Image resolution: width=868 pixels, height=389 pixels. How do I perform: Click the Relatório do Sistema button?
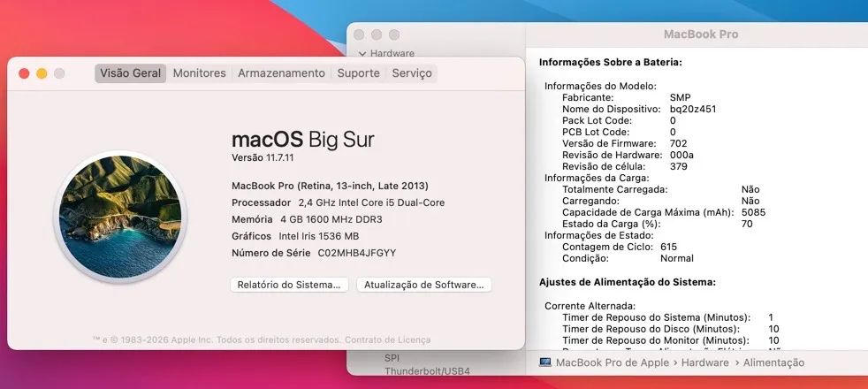pyautogui.click(x=289, y=285)
